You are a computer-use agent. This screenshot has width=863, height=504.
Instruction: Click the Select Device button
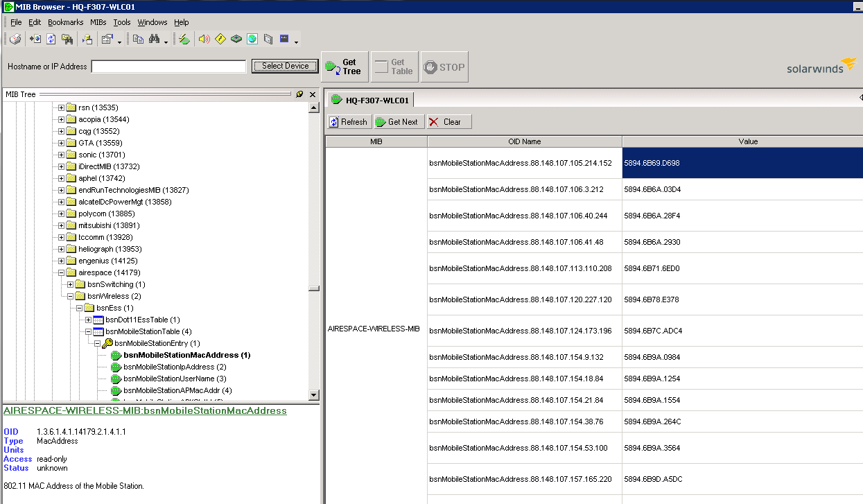point(285,66)
